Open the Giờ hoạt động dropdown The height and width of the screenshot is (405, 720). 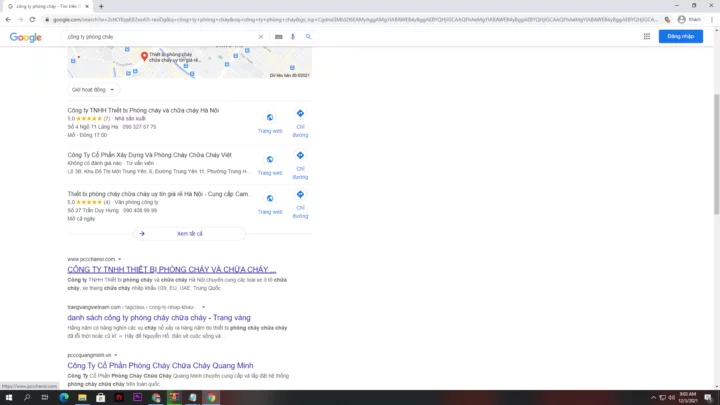tap(93, 90)
